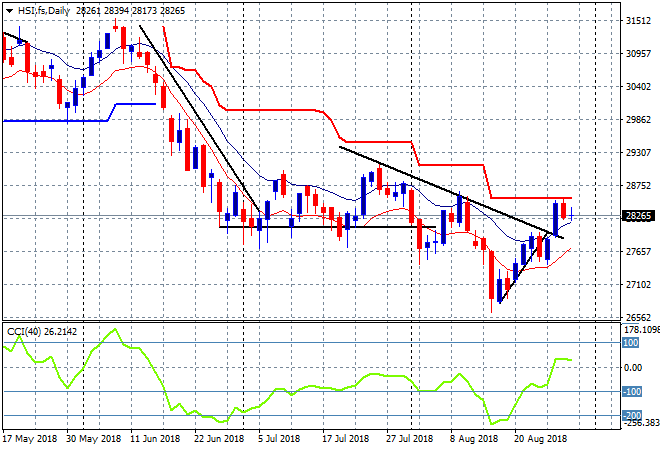
Task: Select the 28752 price axis label
Action: point(638,186)
